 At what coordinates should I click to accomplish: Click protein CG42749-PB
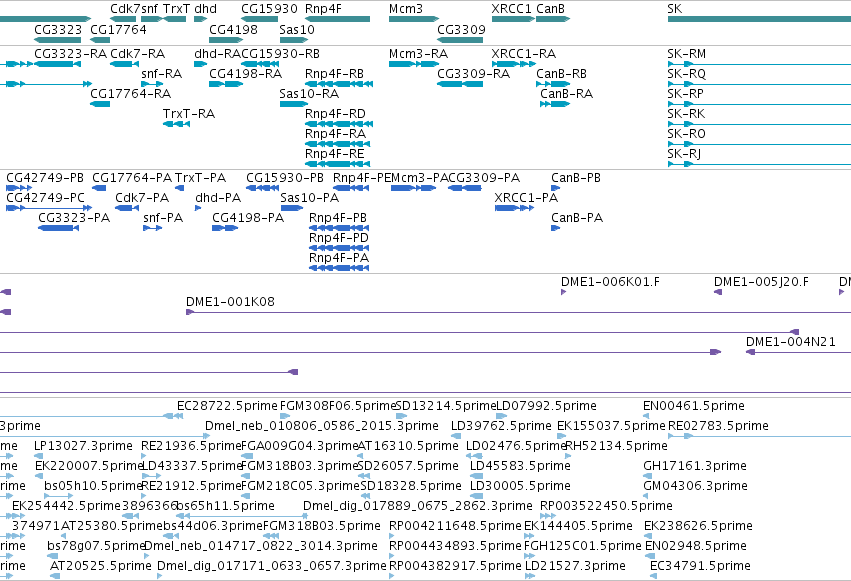pos(19,188)
